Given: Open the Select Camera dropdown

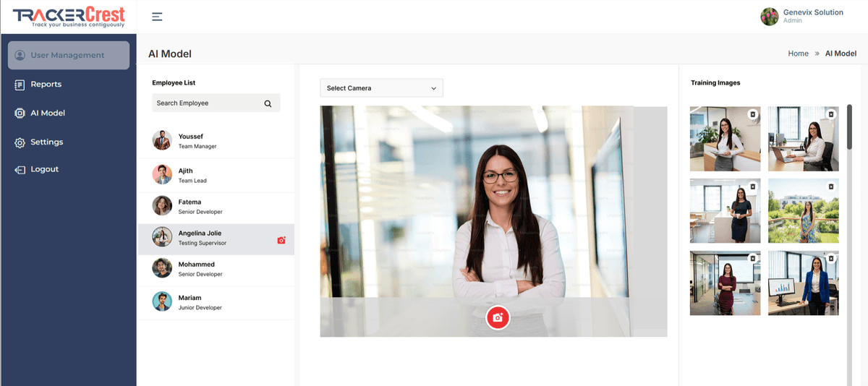Looking at the screenshot, I should click(x=381, y=88).
